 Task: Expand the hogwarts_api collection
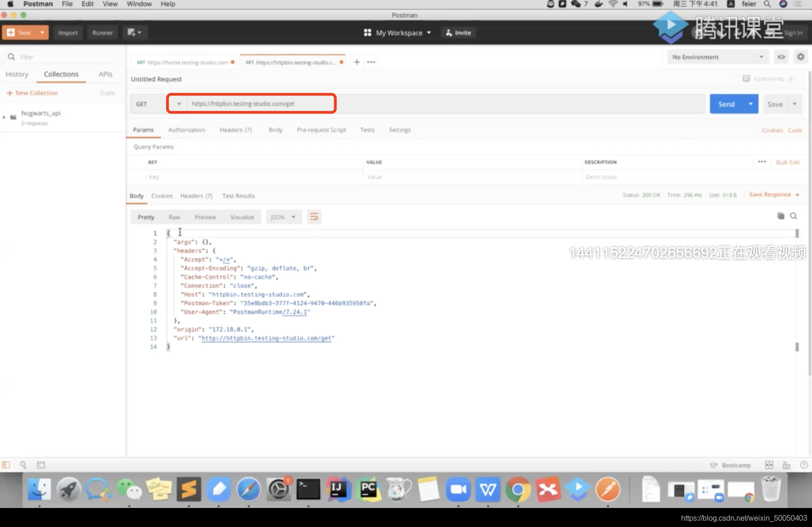point(4,117)
